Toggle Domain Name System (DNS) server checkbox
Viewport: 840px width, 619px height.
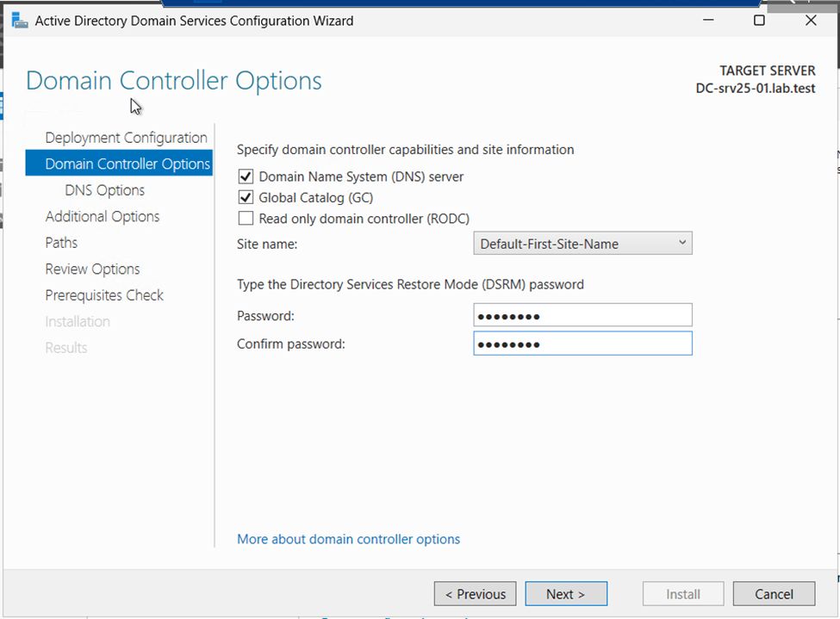point(246,176)
